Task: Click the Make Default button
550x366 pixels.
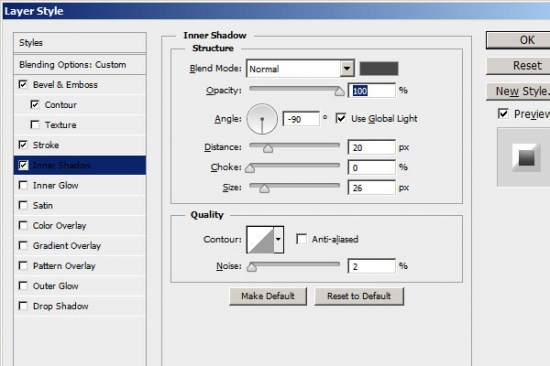Action: coord(268,296)
